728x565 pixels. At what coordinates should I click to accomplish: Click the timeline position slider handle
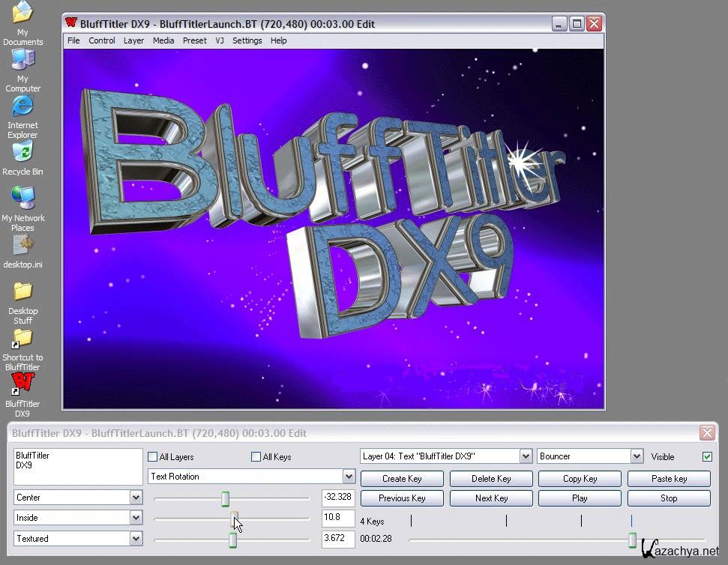[x=632, y=540]
